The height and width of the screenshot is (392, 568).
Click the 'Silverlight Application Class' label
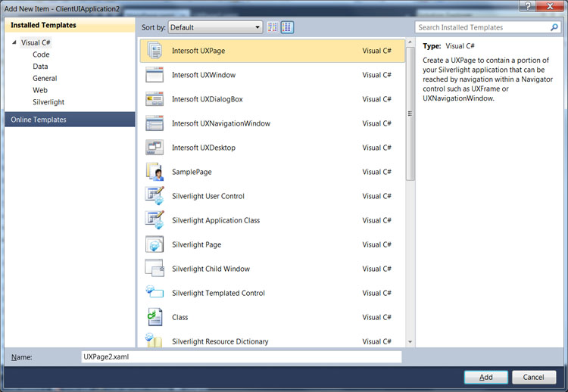click(216, 220)
